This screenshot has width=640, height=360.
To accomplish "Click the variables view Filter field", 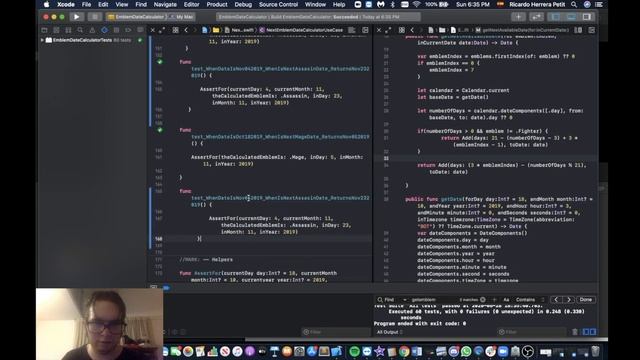I will pyautogui.click(x=336, y=332).
